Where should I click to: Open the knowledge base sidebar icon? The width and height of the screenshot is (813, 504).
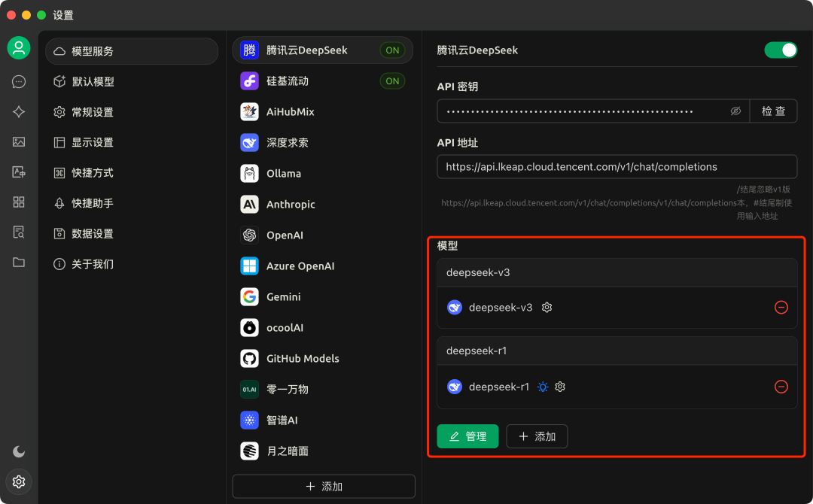click(x=19, y=232)
